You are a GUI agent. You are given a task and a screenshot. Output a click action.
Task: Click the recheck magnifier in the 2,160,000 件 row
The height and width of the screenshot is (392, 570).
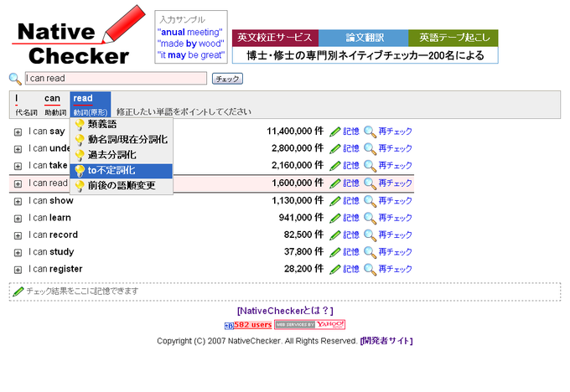click(x=370, y=166)
